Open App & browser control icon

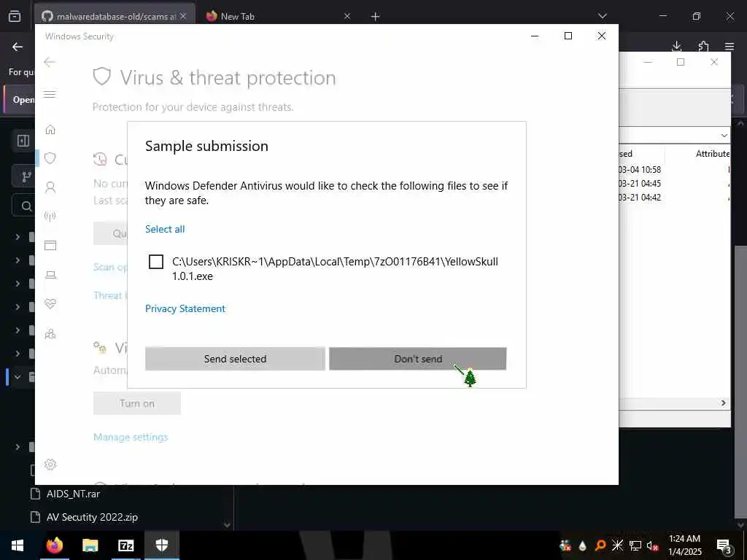(50, 245)
